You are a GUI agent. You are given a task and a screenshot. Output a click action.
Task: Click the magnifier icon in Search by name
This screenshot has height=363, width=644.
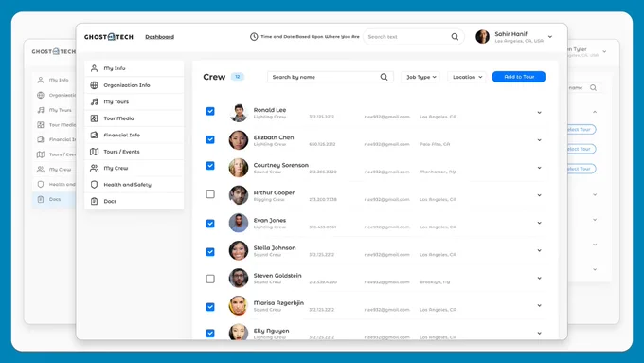coord(384,77)
